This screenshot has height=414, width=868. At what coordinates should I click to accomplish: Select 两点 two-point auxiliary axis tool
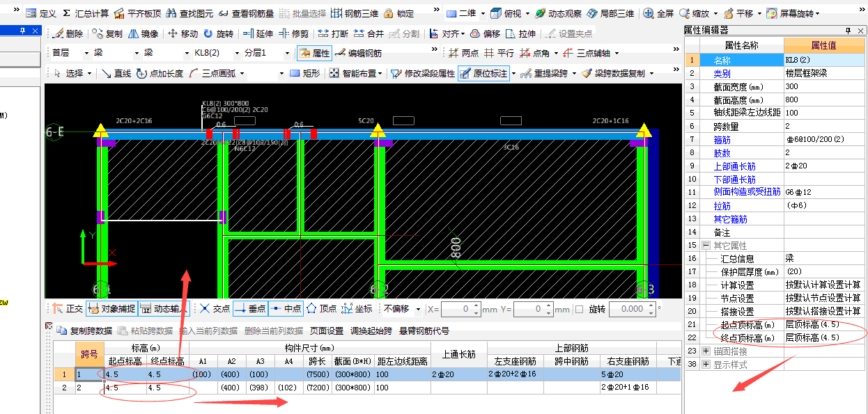(463, 53)
